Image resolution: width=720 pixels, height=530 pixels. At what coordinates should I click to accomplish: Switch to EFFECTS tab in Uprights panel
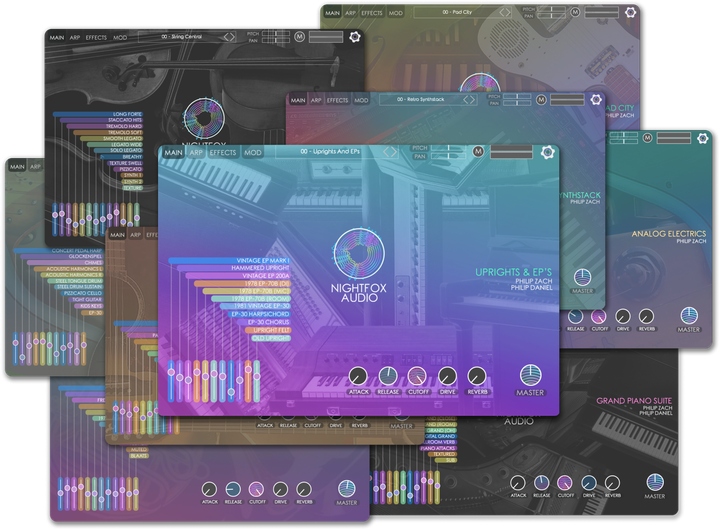point(223,153)
